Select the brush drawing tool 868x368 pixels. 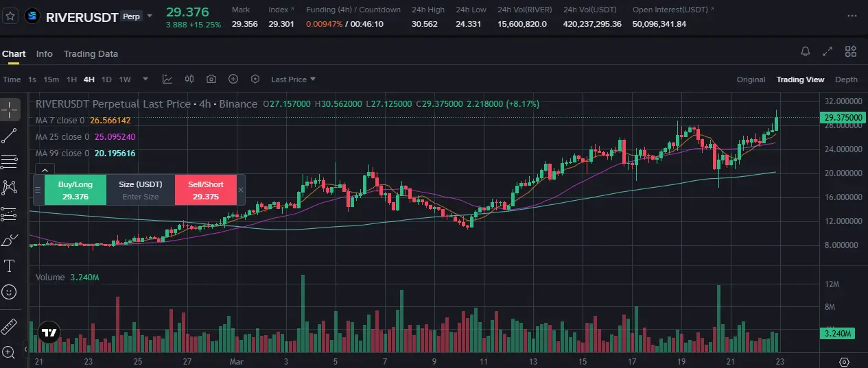[10, 240]
